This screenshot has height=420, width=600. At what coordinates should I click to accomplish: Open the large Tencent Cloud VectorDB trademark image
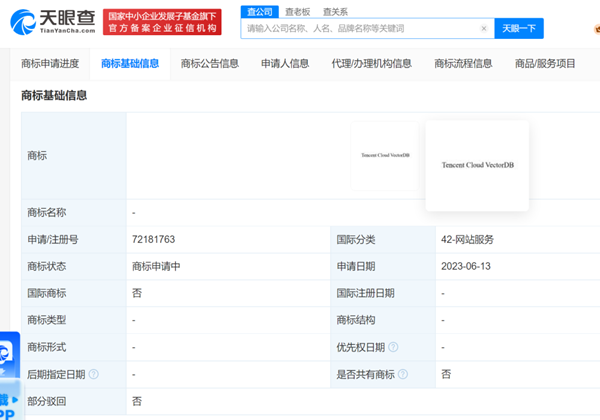(x=477, y=165)
